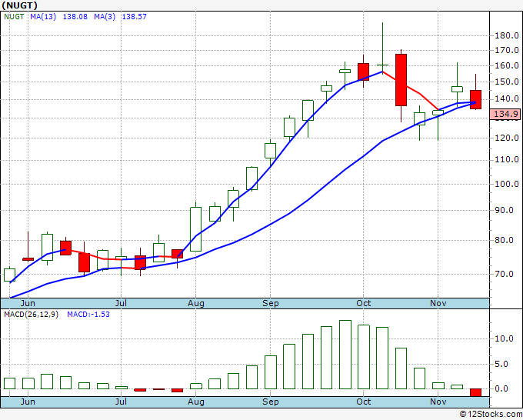
Task: Click Sep on the MACD panel axis
Action: 270,402
